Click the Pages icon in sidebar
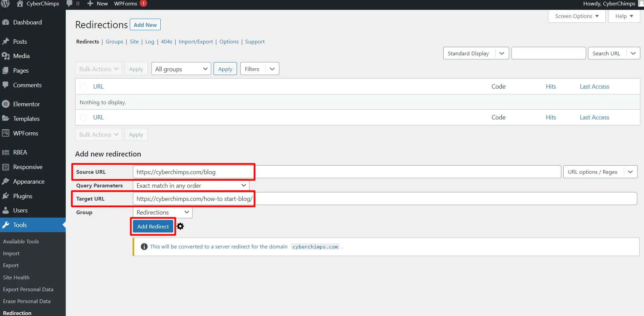The width and height of the screenshot is (644, 316). [x=5, y=71]
